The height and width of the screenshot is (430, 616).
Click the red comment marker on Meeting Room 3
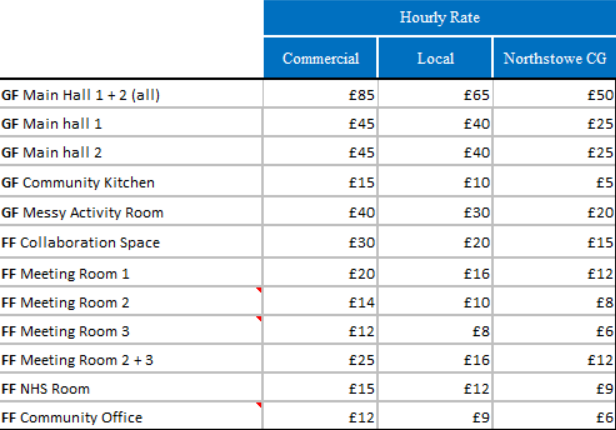(x=260, y=320)
